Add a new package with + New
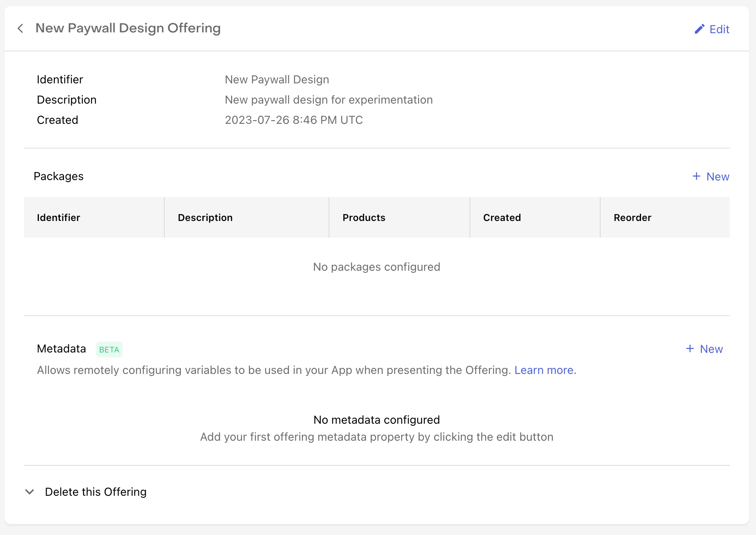The width and height of the screenshot is (756, 535). coord(711,176)
